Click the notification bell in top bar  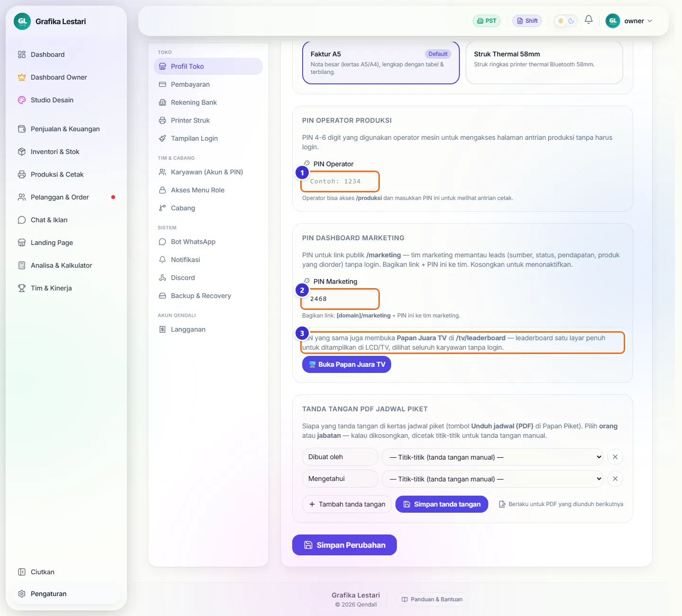[x=589, y=20]
